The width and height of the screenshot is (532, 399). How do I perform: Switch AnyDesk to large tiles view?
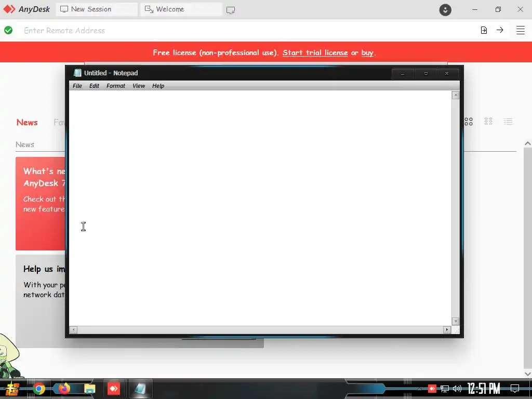pyautogui.click(x=469, y=122)
